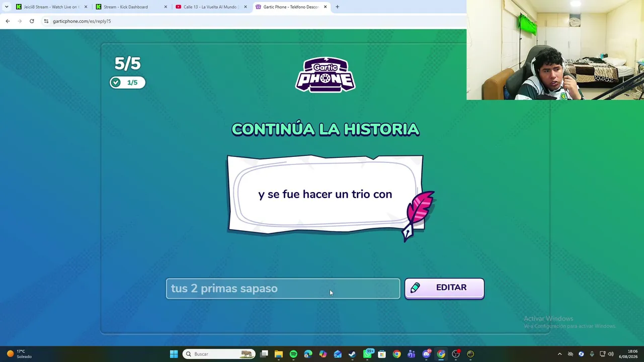Image resolution: width=644 pixels, height=362 pixels.
Task: Close the Stream - Kick Dashboard tab
Action: tap(166, 7)
